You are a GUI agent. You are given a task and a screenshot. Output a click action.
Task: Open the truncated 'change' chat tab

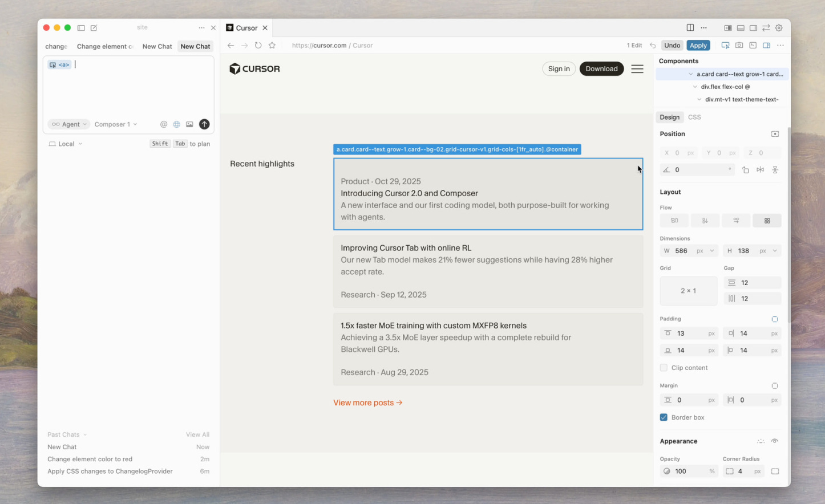coord(56,46)
